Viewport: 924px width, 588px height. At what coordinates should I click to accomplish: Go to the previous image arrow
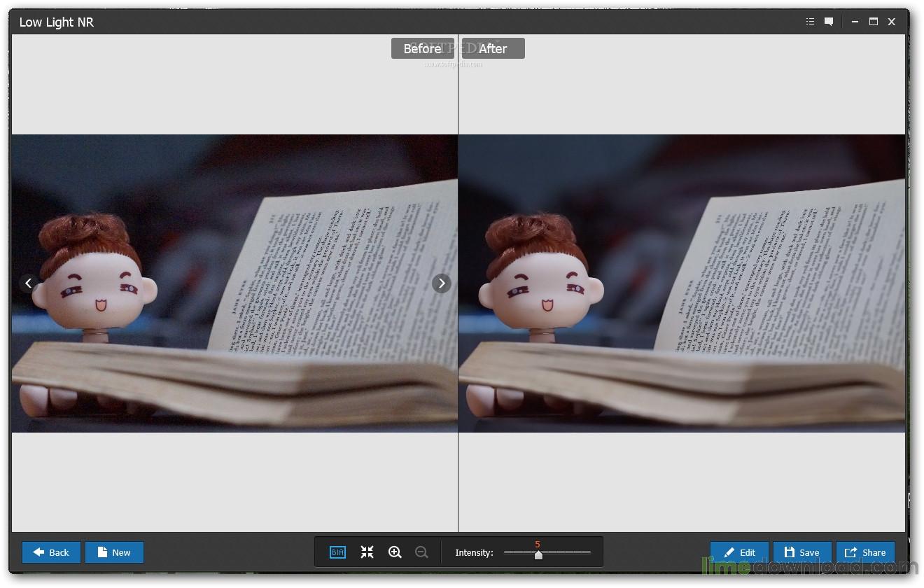tap(29, 283)
